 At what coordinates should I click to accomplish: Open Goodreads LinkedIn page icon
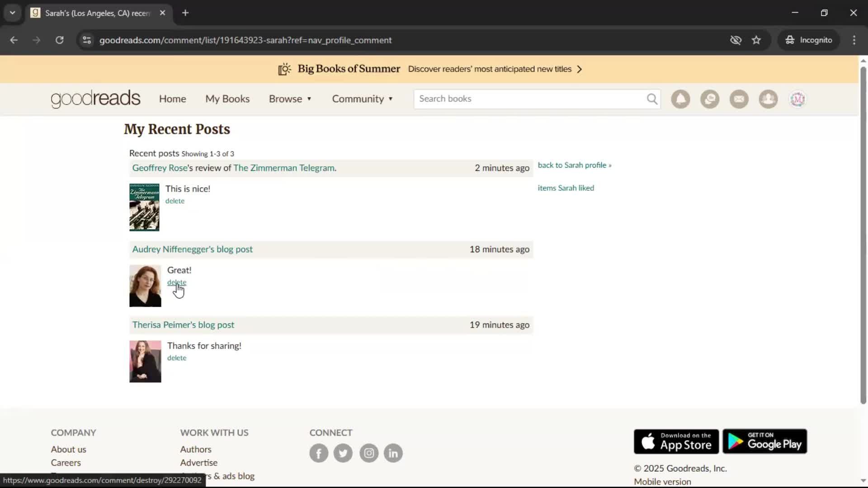pos(393,453)
